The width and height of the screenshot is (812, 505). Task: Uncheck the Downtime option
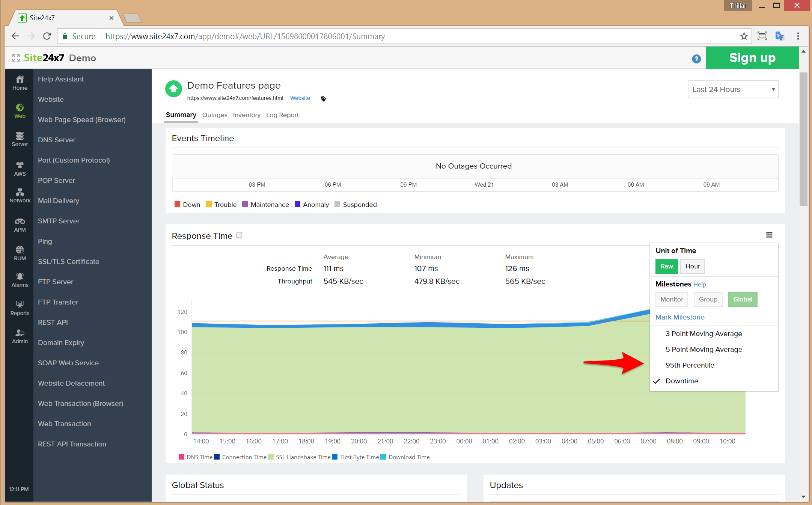(x=681, y=381)
